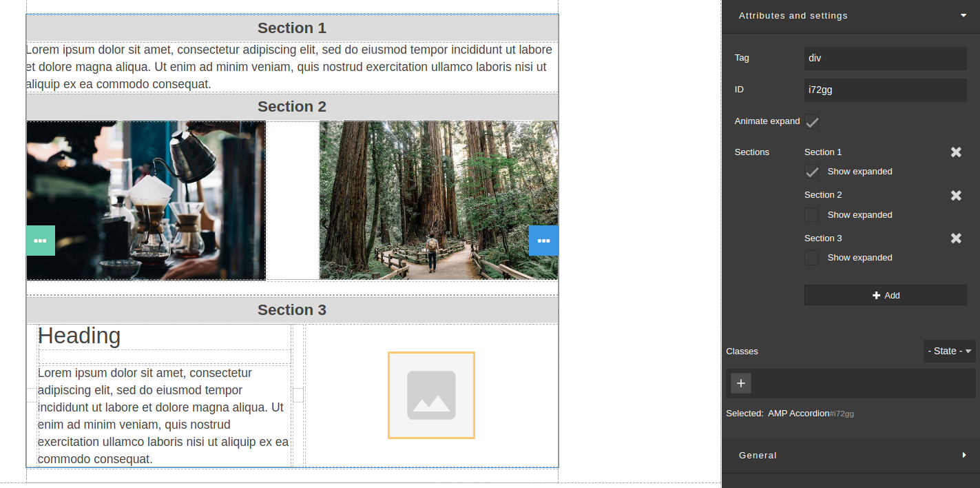Click the Section 1 accordion header
980x488 pixels.
pos(292,28)
